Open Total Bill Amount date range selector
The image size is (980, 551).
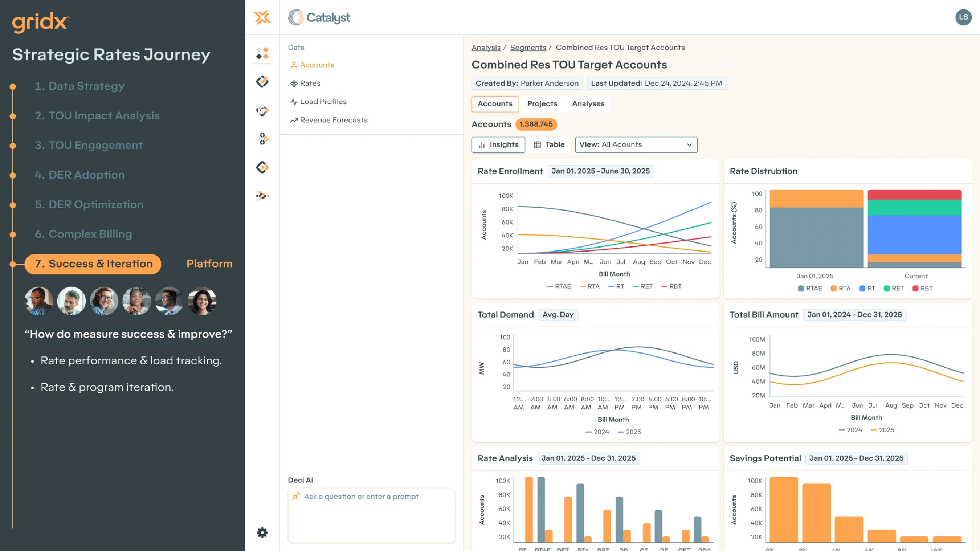point(854,315)
